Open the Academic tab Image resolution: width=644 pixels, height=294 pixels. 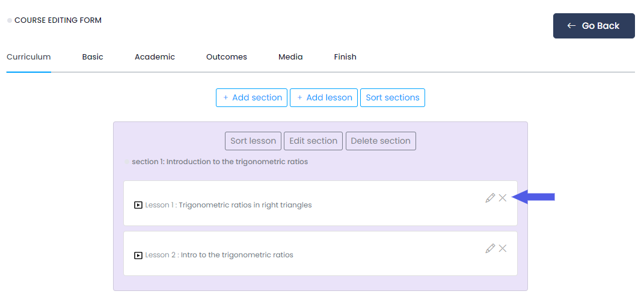[x=155, y=57]
